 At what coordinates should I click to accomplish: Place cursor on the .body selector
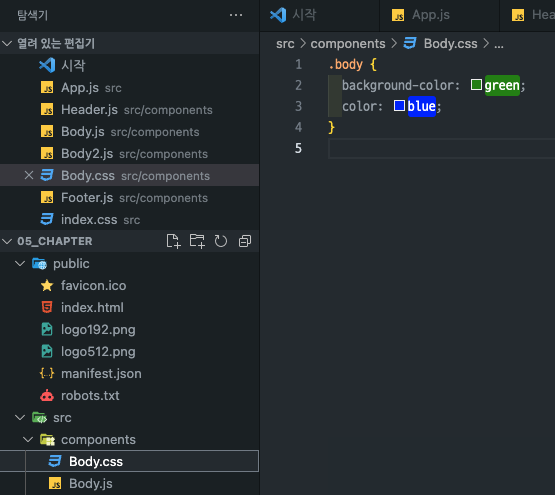[345, 64]
